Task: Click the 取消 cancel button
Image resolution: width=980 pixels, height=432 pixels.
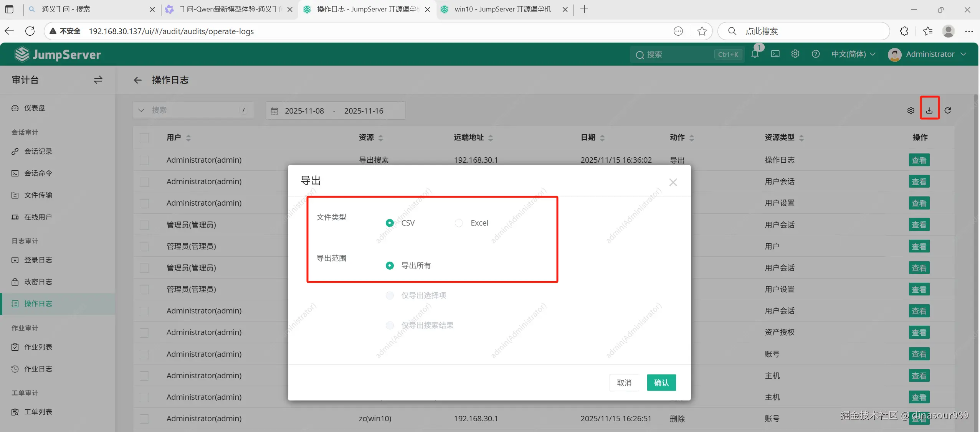Action: [624, 383]
